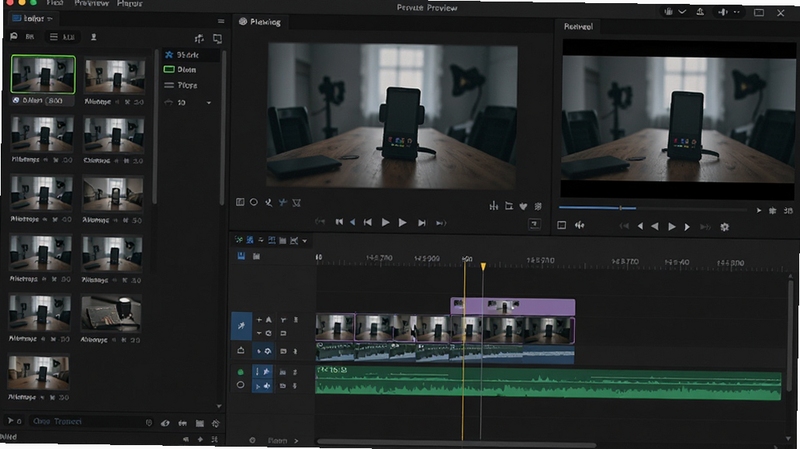Open the dropdown arrow ending the timeline toolbar
This screenshot has width=800, height=449.
[305, 241]
